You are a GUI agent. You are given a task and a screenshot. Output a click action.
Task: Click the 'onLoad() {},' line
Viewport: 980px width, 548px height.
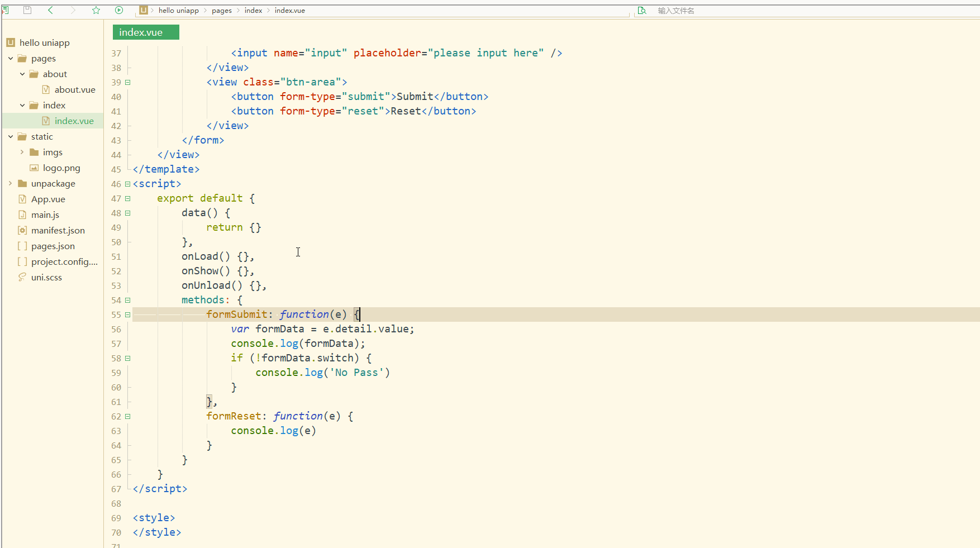[218, 256]
